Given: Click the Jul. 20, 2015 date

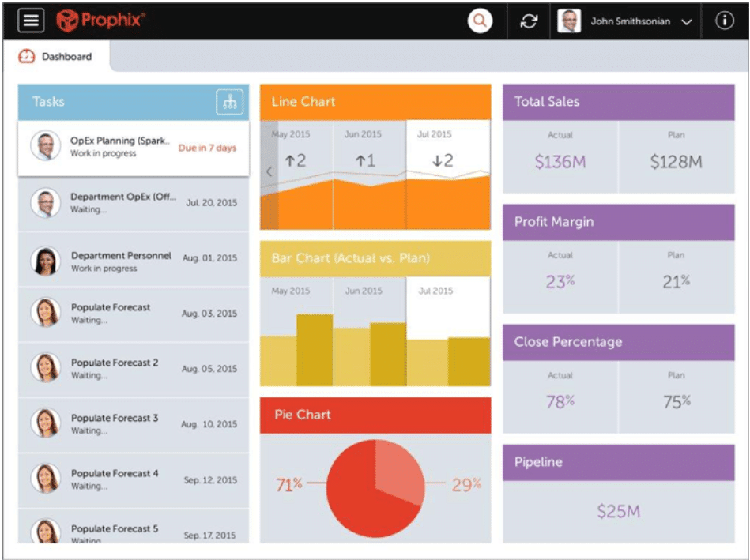Looking at the screenshot, I should (x=212, y=203).
